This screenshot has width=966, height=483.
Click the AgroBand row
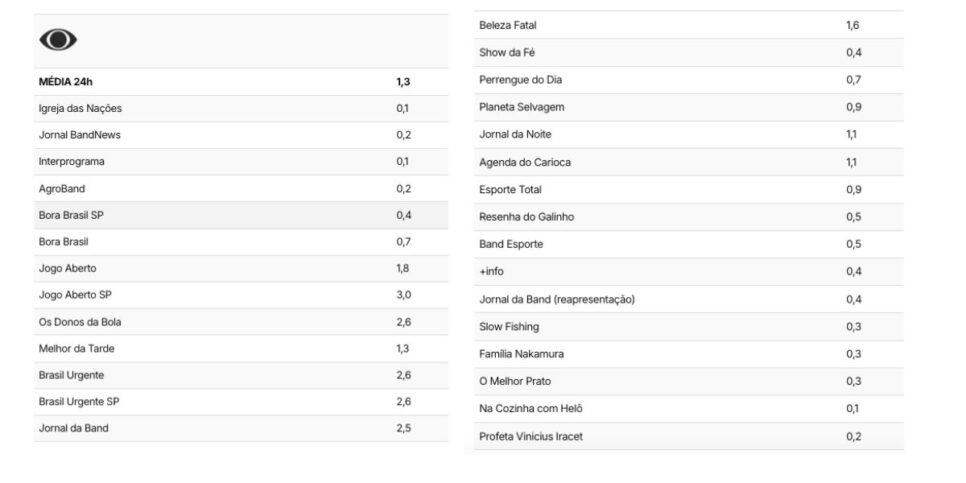[241, 189]
